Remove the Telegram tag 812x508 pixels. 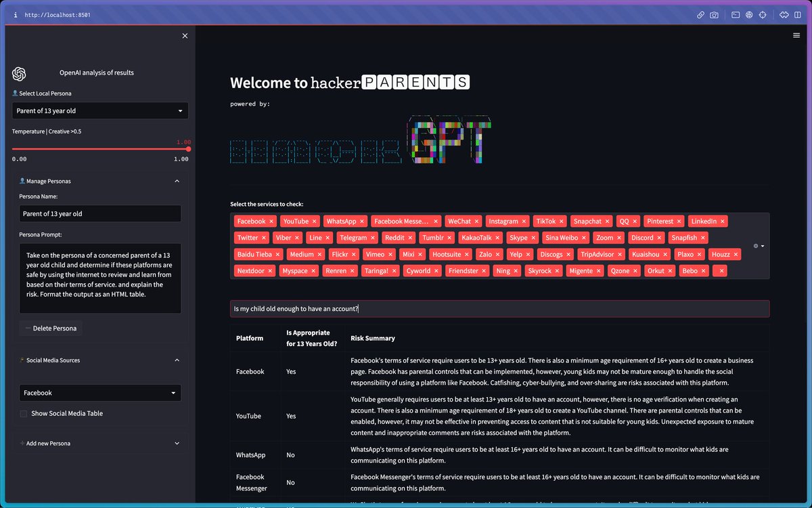(x=373, y=238)
